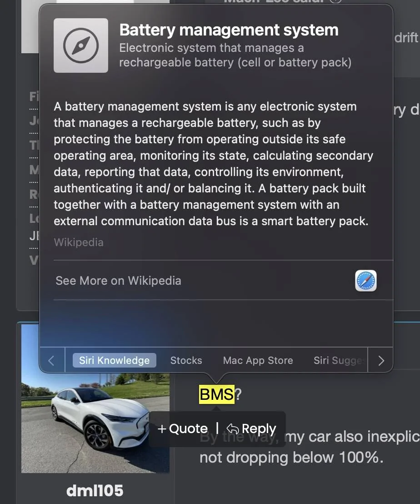This screenshot has height=504, width=420.
Task: Click the Reply button
Action: coord(251,428)
